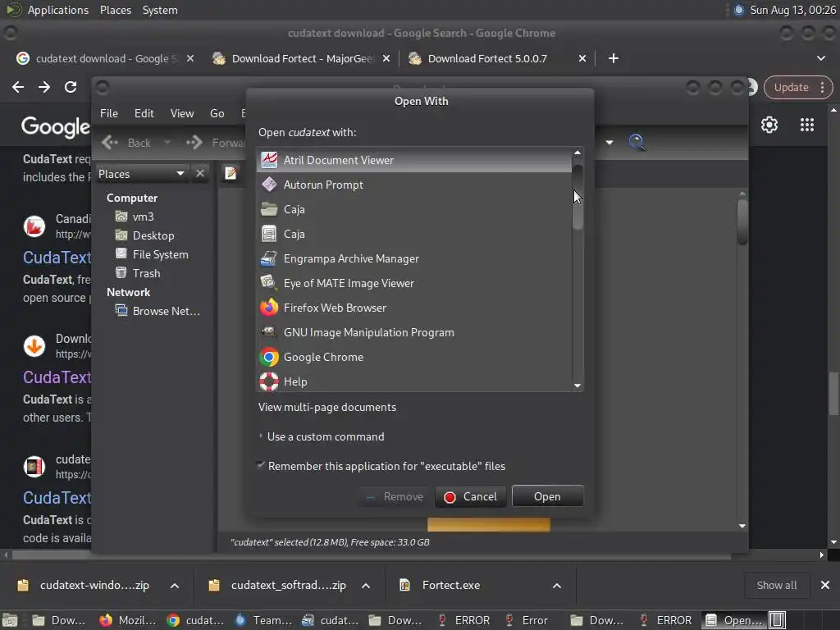Open the Google apps grid icon
This screenshot has height=630, width=840.
click(807, 125)
